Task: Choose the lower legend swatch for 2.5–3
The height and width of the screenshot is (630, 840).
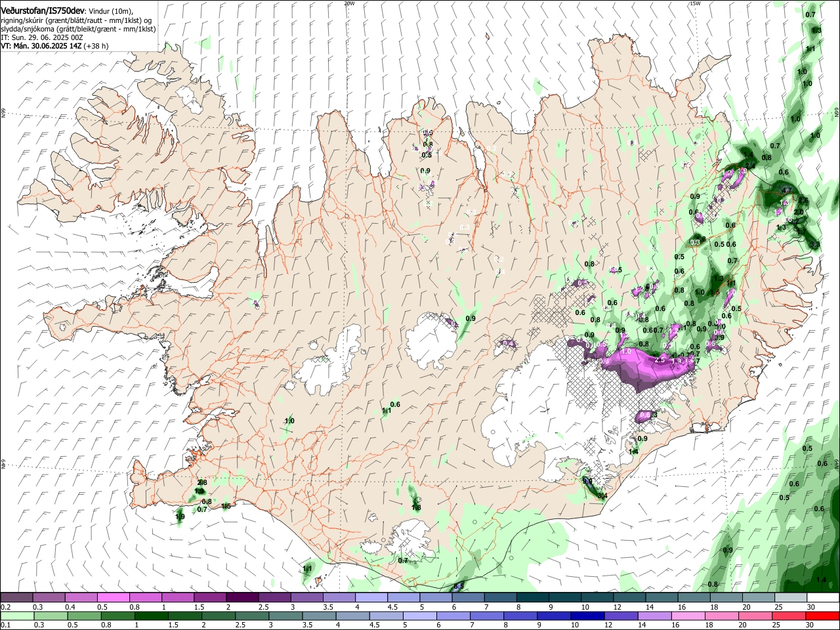Action: click(x=252, y=616)
